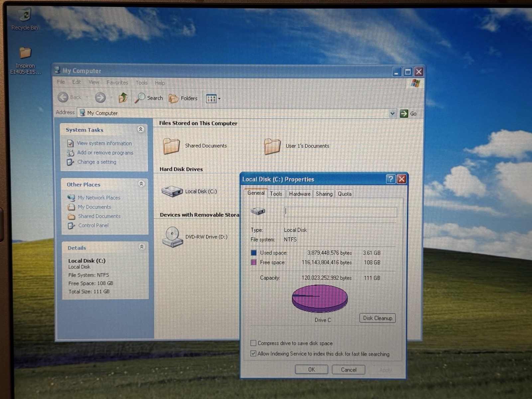Select the DVD-RW Drive (D:) icon
This screenshot has height=399, width=532.
173,237
